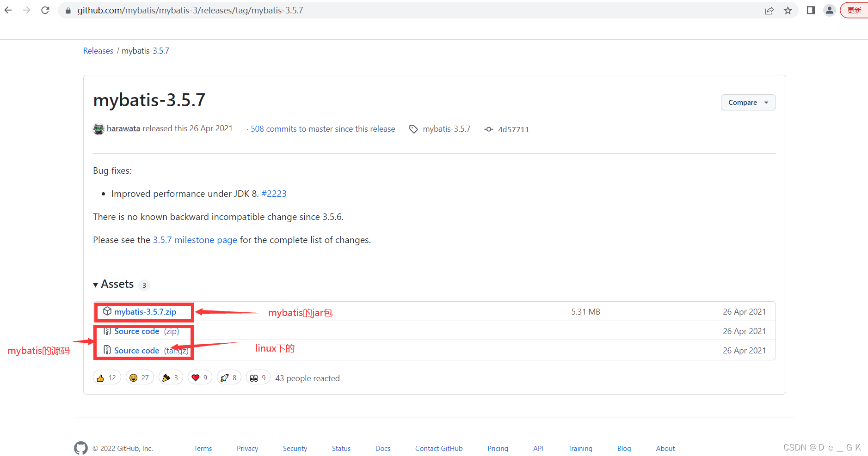This screenshot has width=868, height=456.
Task: Open the Docs footer link
Action: (x=383, y=449)
